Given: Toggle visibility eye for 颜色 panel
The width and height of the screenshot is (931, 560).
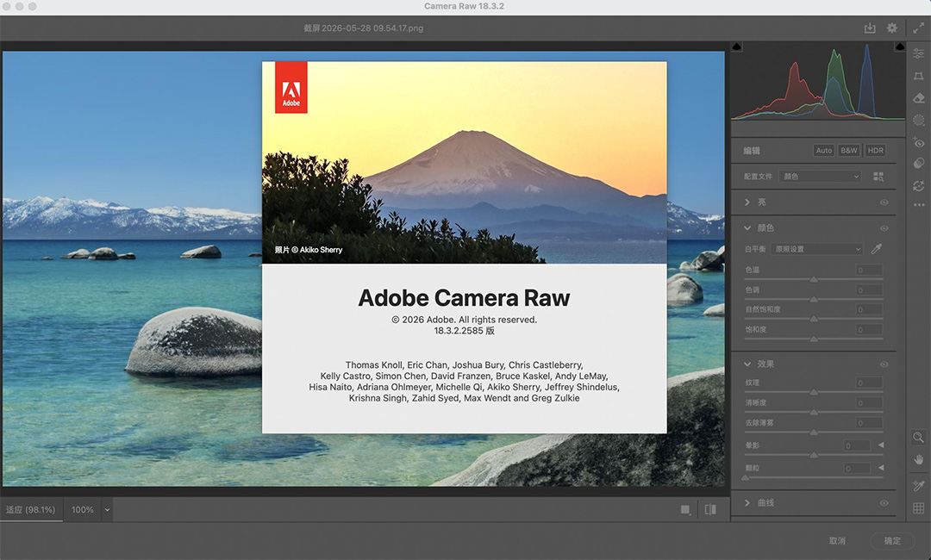Looking at the screenshot, I should (884, 227).
